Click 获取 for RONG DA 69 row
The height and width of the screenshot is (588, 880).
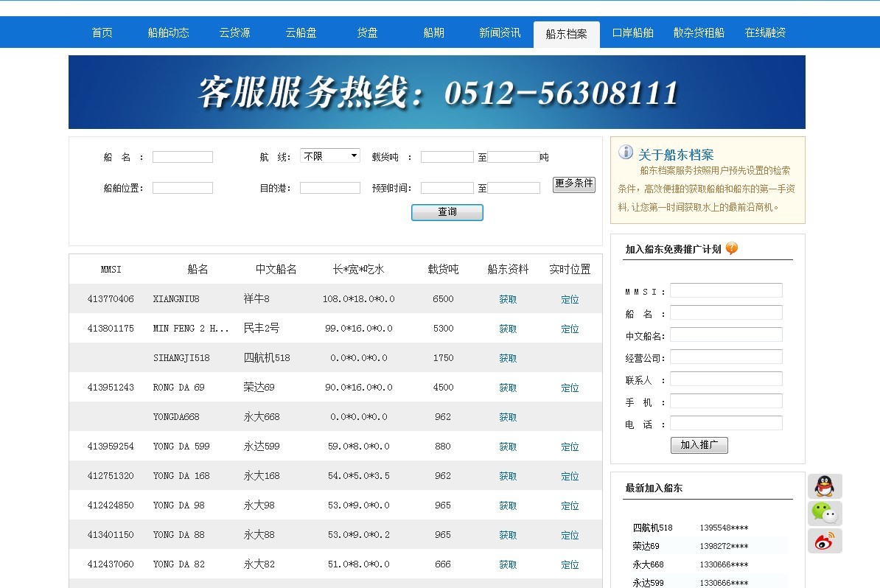[x=508, y=388]
